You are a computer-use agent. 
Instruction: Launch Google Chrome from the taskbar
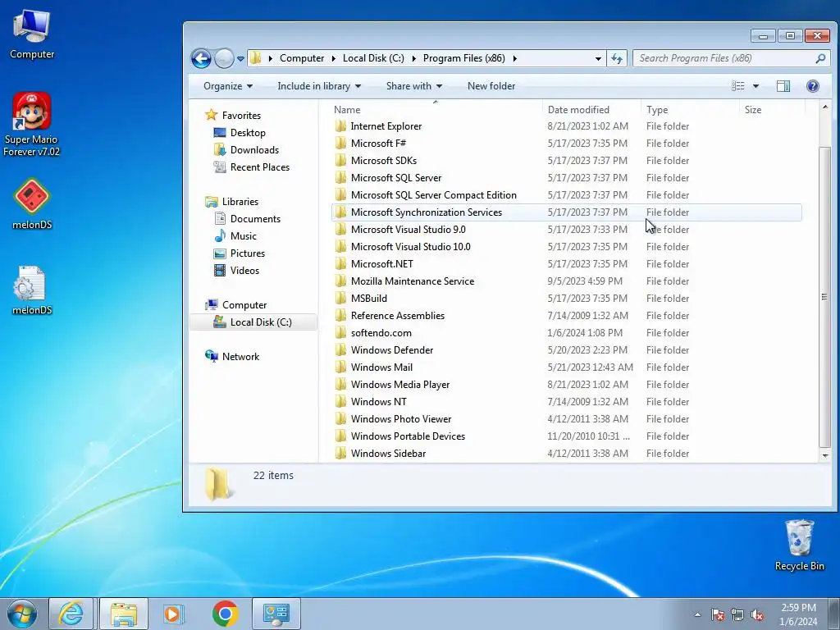tap(225, 614)
